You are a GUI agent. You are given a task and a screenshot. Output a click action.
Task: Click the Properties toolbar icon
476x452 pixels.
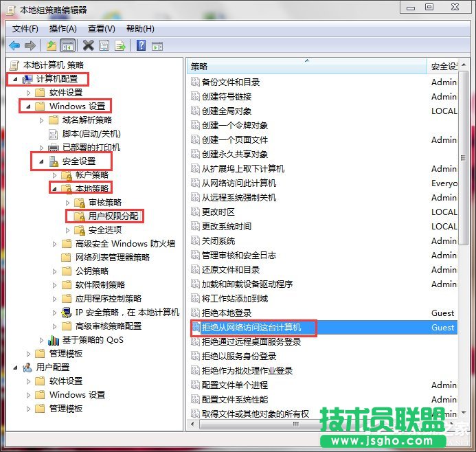point(104,46)
